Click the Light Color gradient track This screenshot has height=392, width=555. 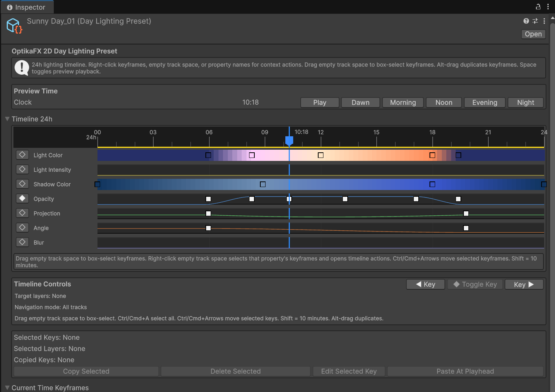(321, 155)
